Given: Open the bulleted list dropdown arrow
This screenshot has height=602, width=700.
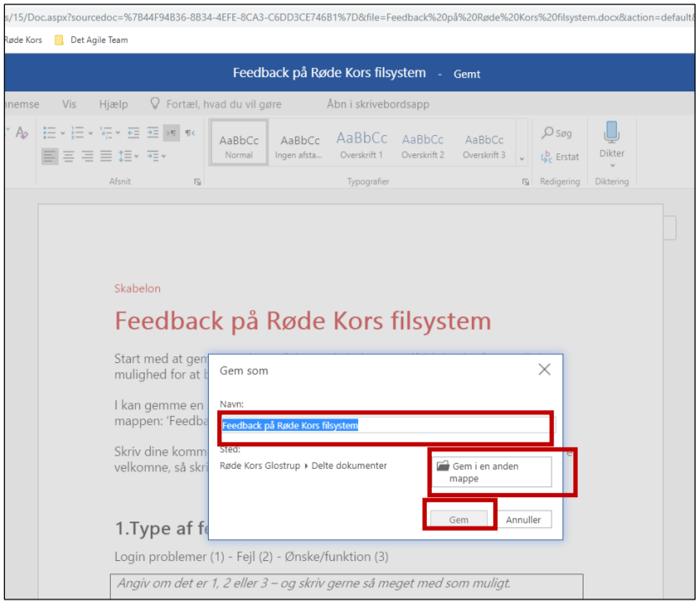Looking at the screenshot, I should 63,133.
